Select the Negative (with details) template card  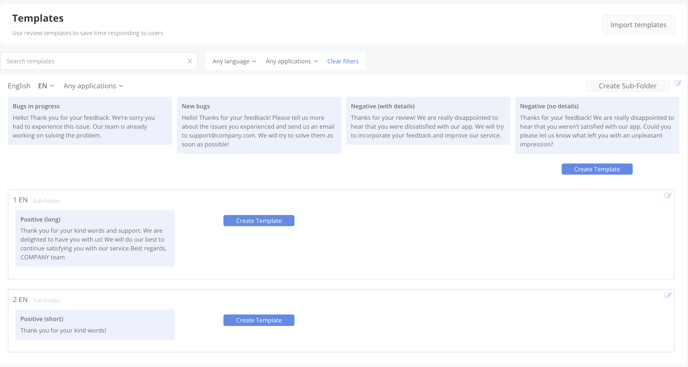pyautogui.click(x=428, y=121)
